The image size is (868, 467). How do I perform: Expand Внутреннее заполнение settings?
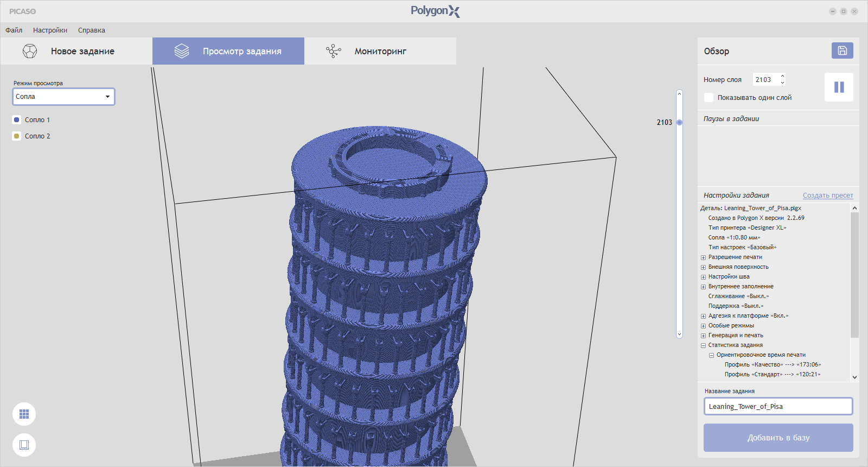pos(703,287)
